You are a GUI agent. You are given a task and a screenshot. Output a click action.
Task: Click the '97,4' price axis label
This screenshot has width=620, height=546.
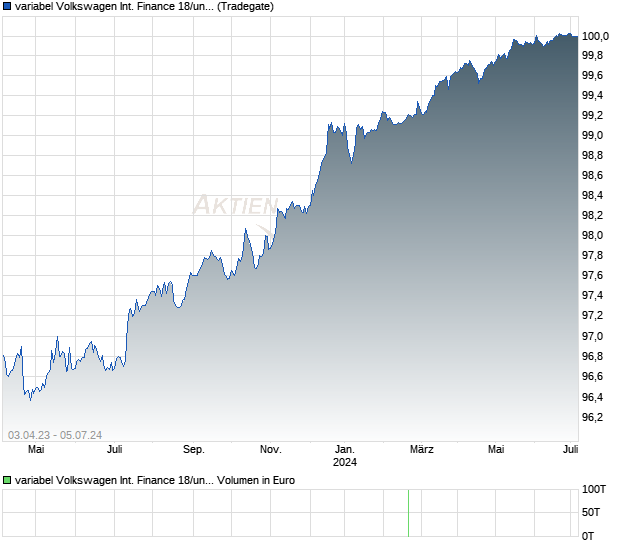click(593, 295)
